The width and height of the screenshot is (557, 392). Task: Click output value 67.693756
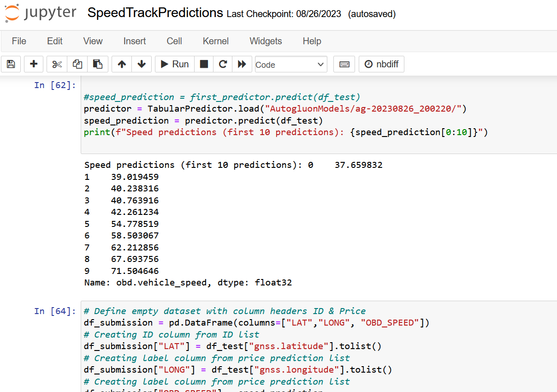coord(135,259)
